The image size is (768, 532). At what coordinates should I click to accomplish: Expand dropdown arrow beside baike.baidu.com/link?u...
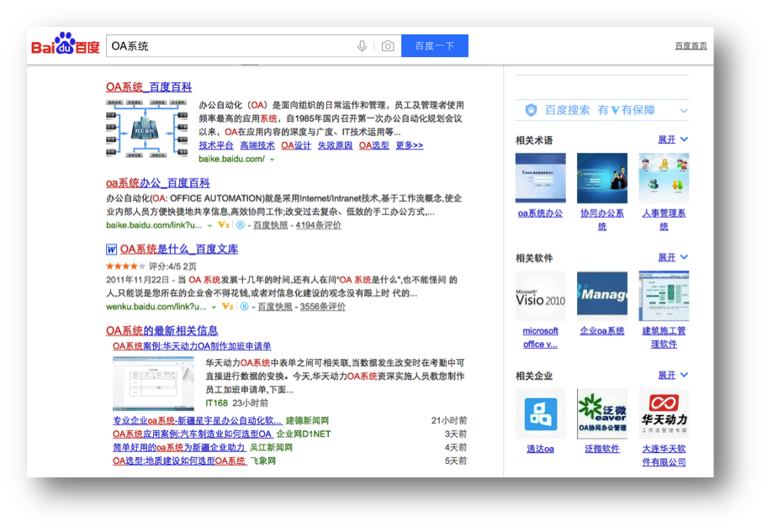[x=209, y=225]
